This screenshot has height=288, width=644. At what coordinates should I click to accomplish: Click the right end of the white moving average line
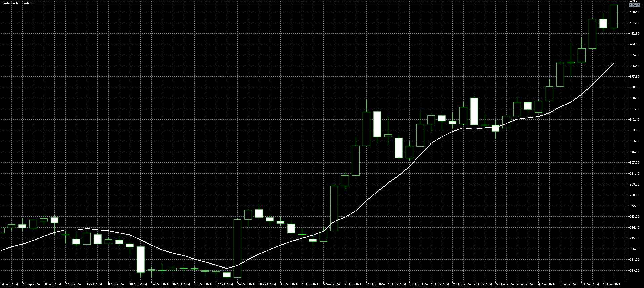click(x=613, y=63)
